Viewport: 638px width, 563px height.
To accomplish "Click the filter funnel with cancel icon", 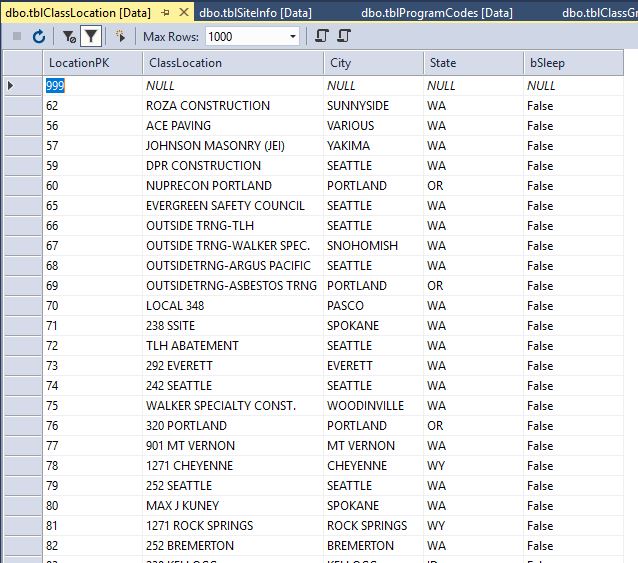I will pos(69,36).
